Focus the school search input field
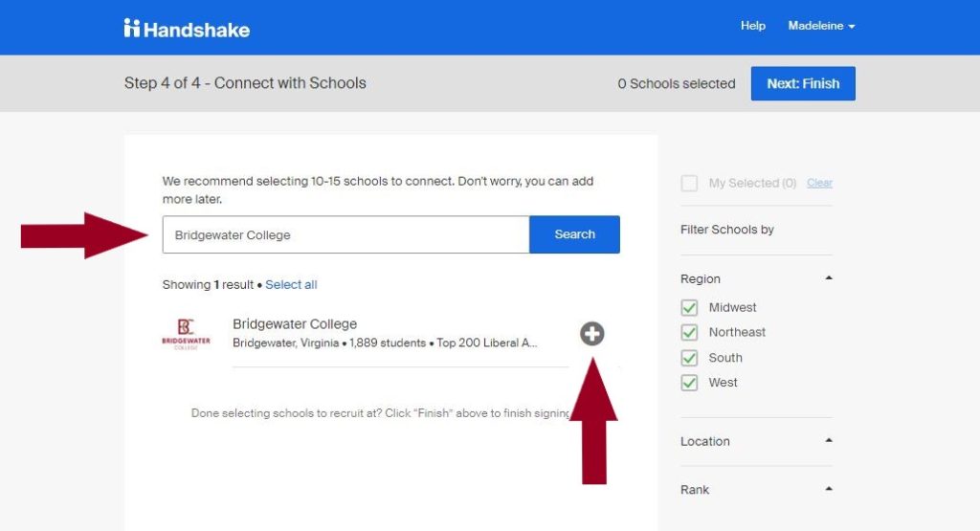Screen dimensions: 980x531 pos(345,235)
